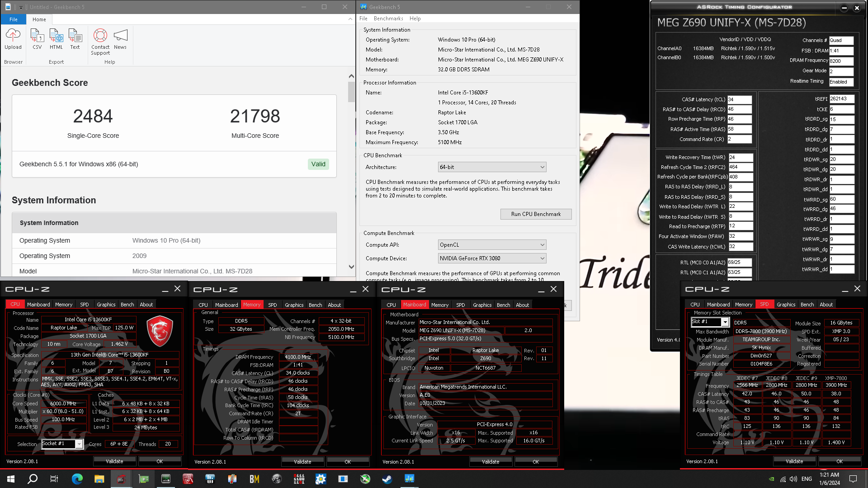Screen dimensions: 868x488
Task: Open the Architecture 64-bit dropdown
Action: (x=492, y=167)
